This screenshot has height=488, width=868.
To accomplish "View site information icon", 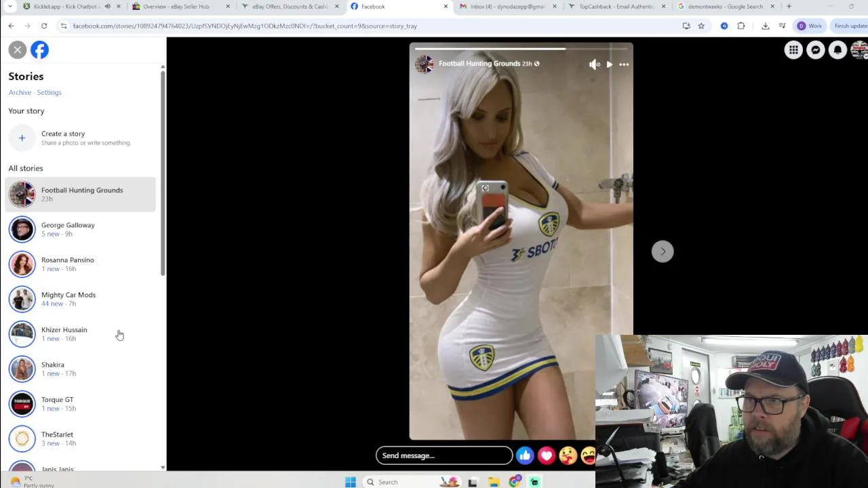I will click(x=63, y=26).
